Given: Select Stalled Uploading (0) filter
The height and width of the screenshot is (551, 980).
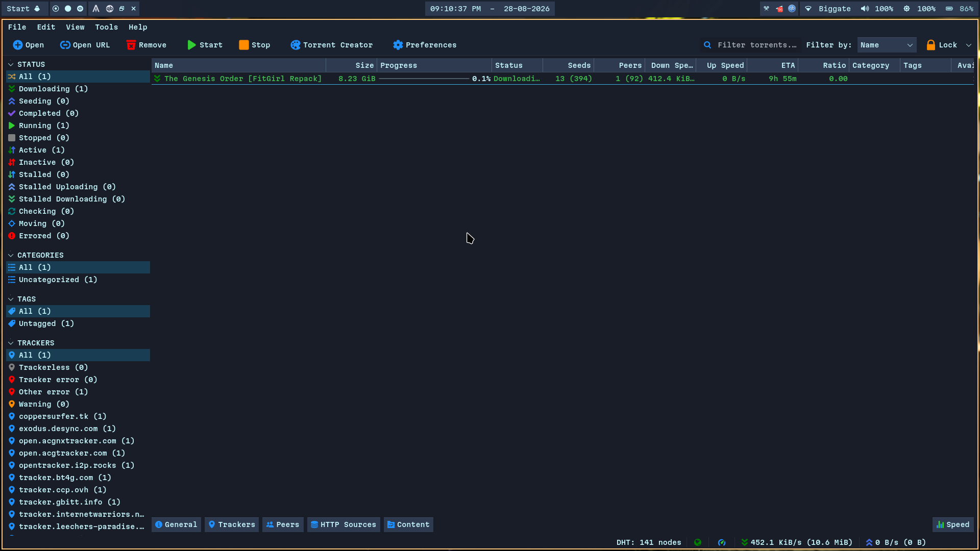Looking at the screenshot, I should tap(78, 187).
